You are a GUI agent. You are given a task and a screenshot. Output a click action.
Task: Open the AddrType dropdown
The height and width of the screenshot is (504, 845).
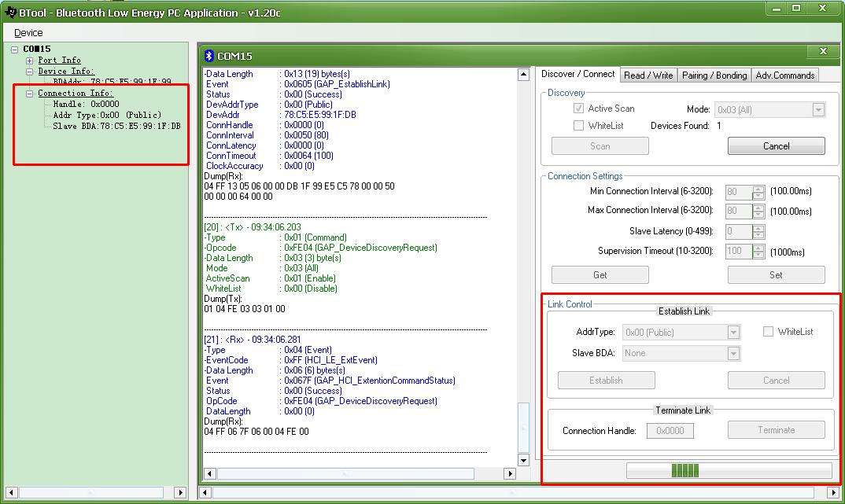tap(733, 333)
